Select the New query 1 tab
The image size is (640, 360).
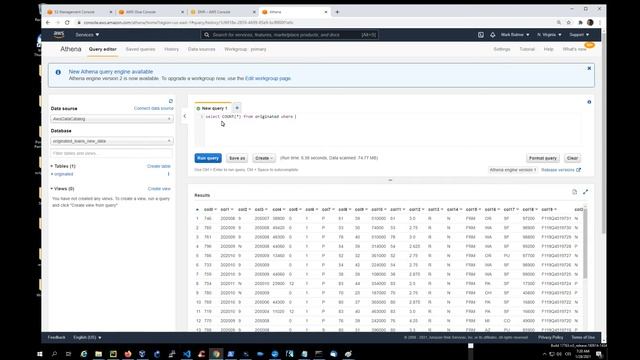(x=212, y=108)
